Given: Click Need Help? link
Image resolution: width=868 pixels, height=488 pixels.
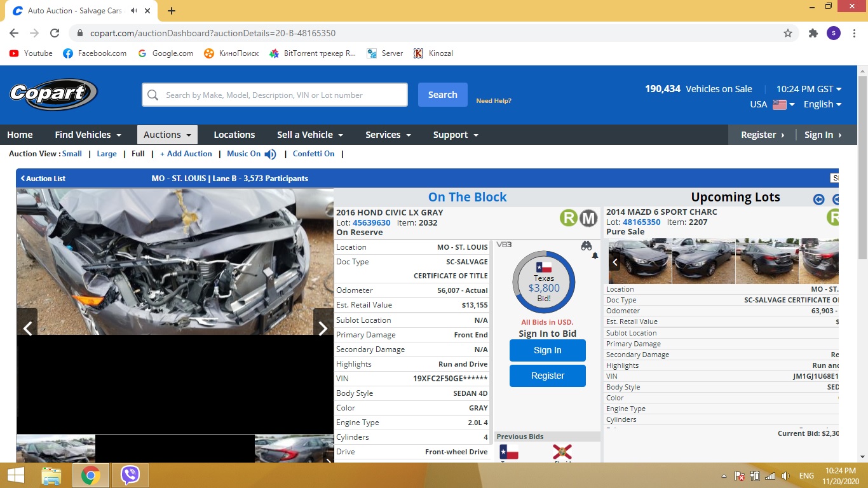Looking at the screenshot, I should tap(494, 101).
